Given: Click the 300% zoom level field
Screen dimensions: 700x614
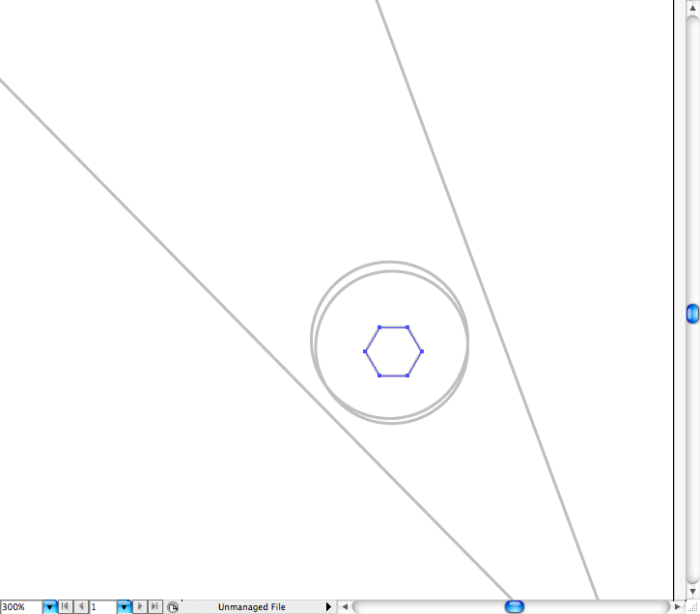Looking at the screenshot, I should [x=20, y=607].
